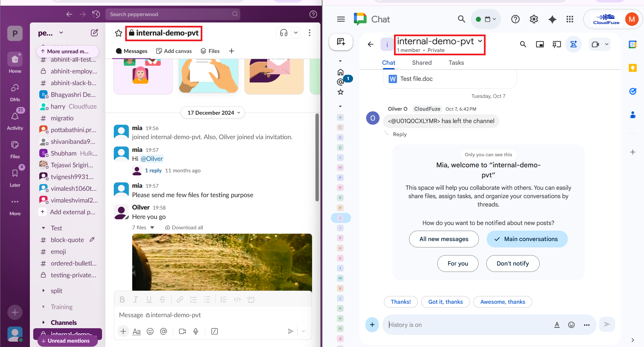Choose Don't notify for new posts
Screen dimensions: 644x347
(512, 264)
